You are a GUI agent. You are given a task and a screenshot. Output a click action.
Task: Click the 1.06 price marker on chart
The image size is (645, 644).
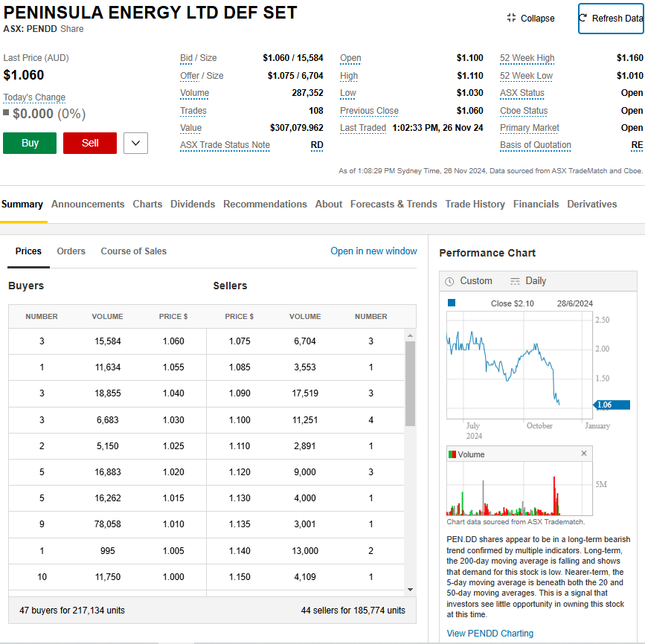pyautogui.click(x=612, y=405)
